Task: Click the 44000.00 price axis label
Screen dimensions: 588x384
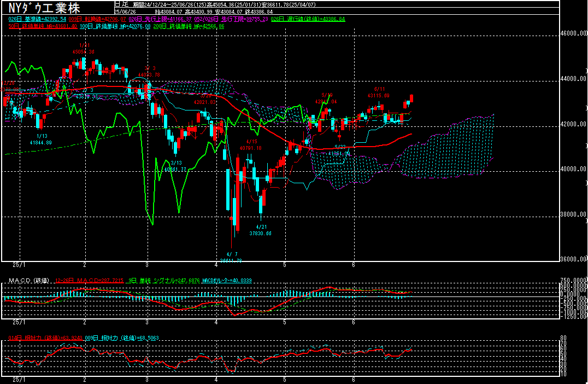Action: point(573,79)
